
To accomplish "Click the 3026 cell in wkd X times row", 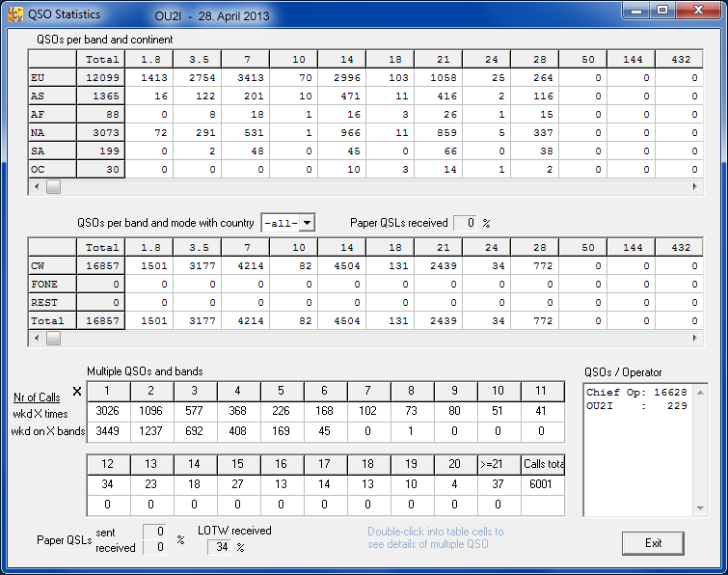I will [106, 413].
